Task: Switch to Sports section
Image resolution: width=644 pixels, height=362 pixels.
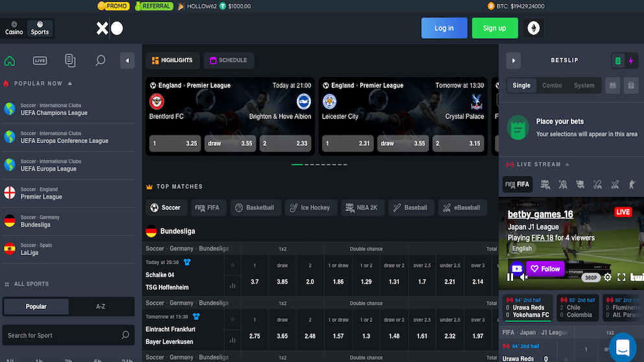Action: pyautogui.click(x=40, y=28)
